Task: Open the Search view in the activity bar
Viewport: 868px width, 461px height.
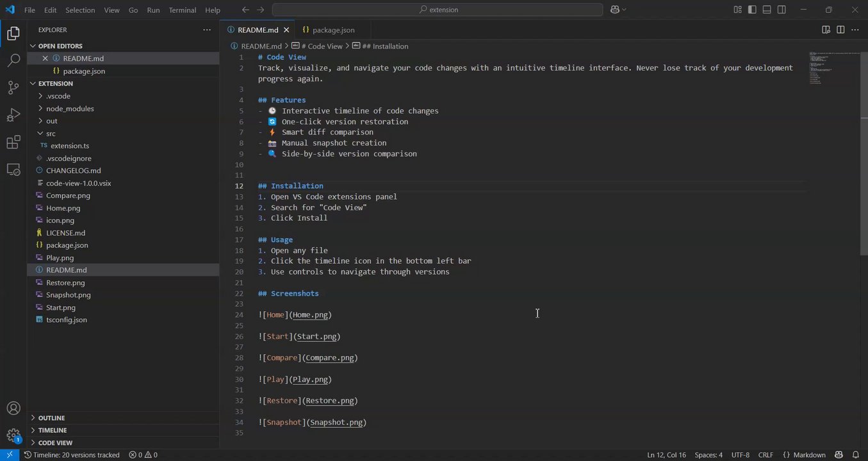Action: (x=13, y=61)
